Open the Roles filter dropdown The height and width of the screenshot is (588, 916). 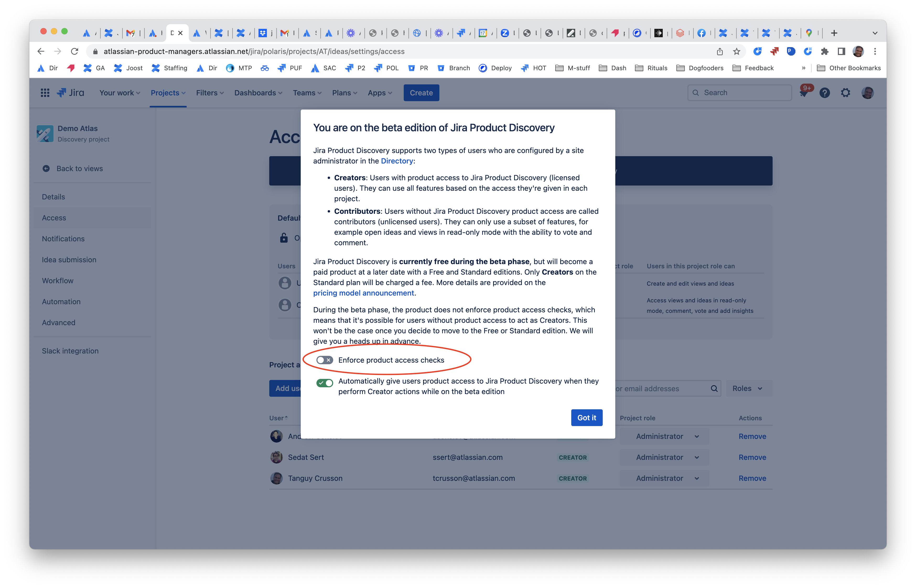[x=748, y=388]
